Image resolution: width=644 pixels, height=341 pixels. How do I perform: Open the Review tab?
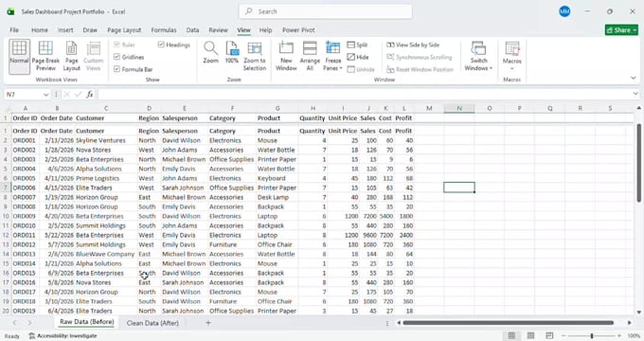click(218, 30)
